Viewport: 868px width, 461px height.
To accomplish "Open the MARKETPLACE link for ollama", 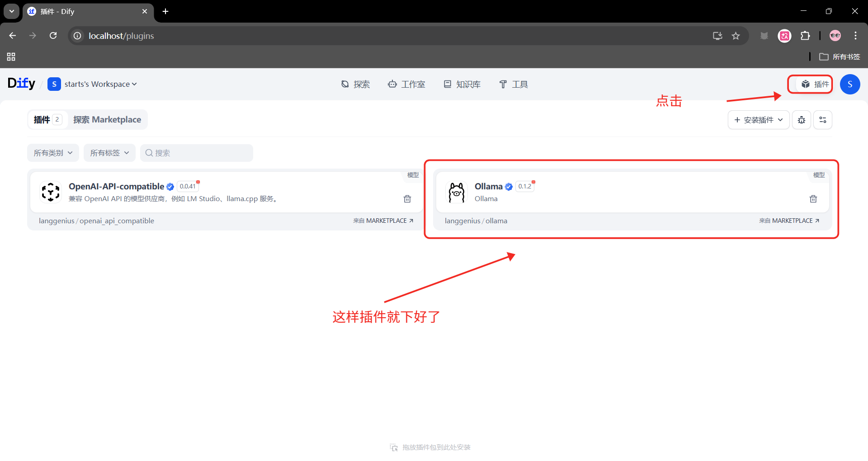I will click(789, 221).
